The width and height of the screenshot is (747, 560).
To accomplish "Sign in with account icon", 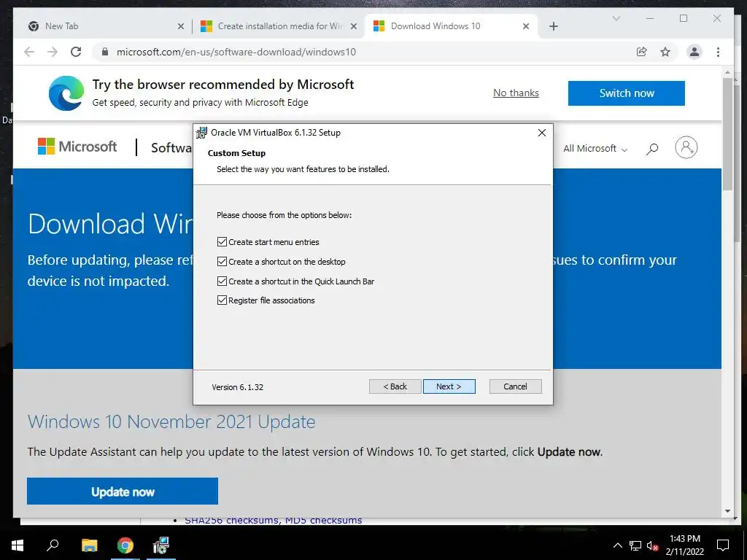I will point(686,147).
